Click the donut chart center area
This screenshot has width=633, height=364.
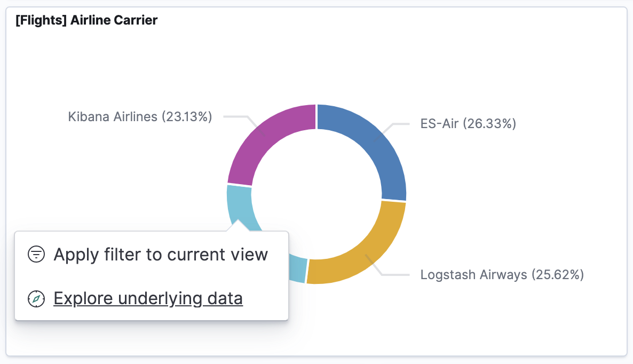(318, 193)
